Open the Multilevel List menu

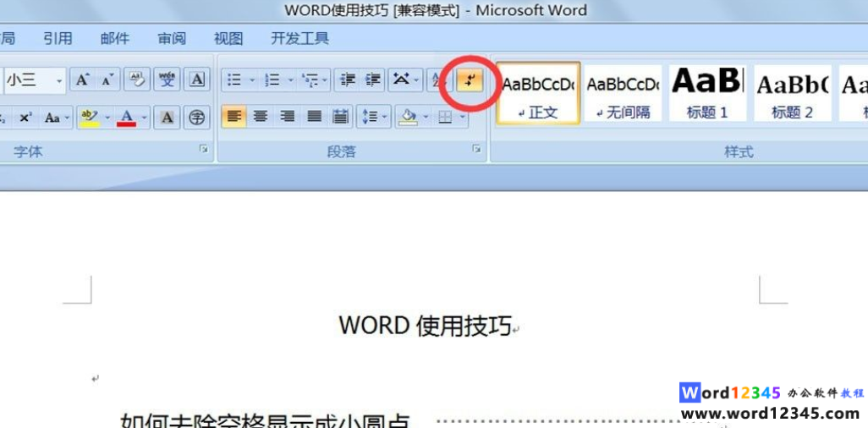(x=314, y=80)
